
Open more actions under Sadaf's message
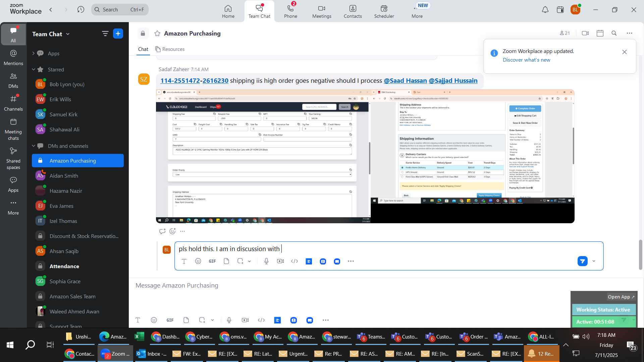pyautogui.click(x=182, y=231)
